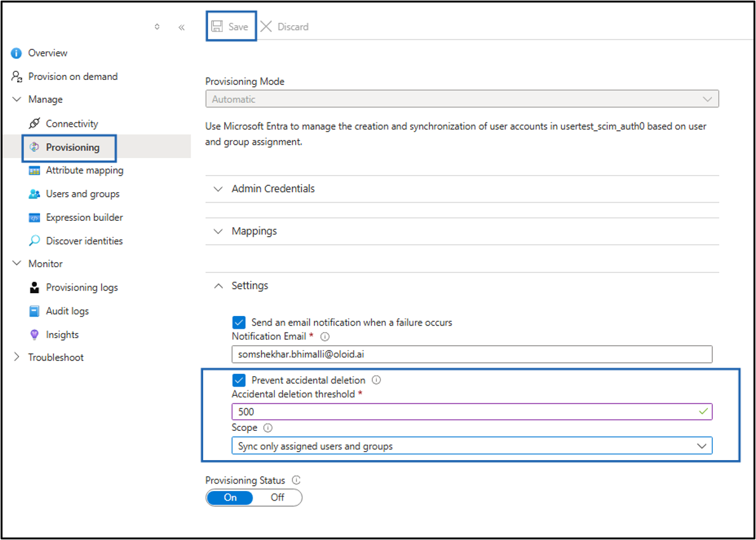Click the Discard X icon
The image size is (756, 540).
pyautogui.click(x=266, y=27)
